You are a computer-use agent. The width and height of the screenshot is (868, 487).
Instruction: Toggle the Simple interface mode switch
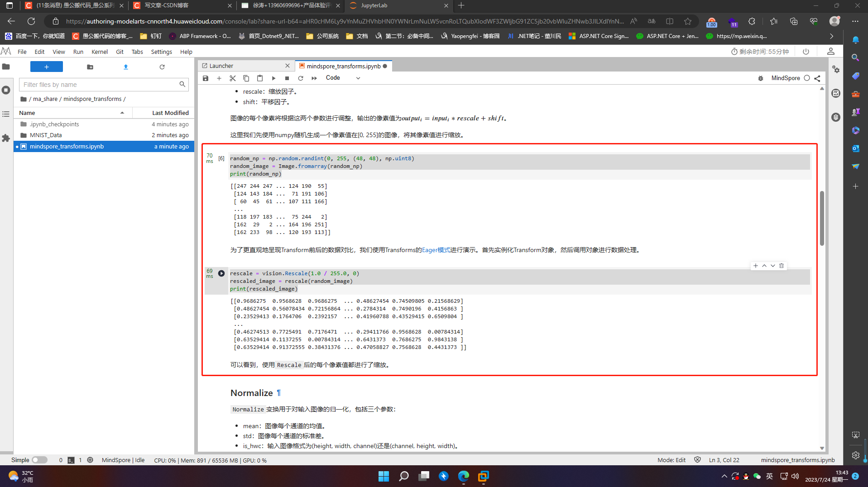pos(39,460)
